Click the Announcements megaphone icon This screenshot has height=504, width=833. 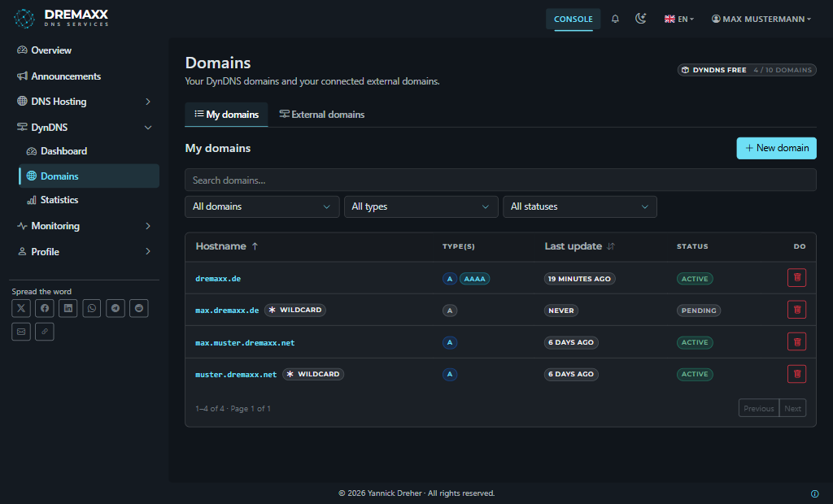pos(22,76)
